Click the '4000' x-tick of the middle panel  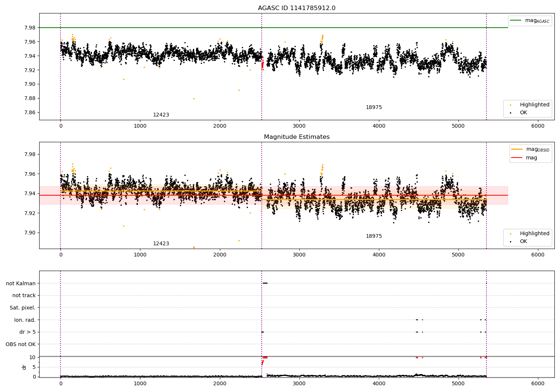coord(379,255)
